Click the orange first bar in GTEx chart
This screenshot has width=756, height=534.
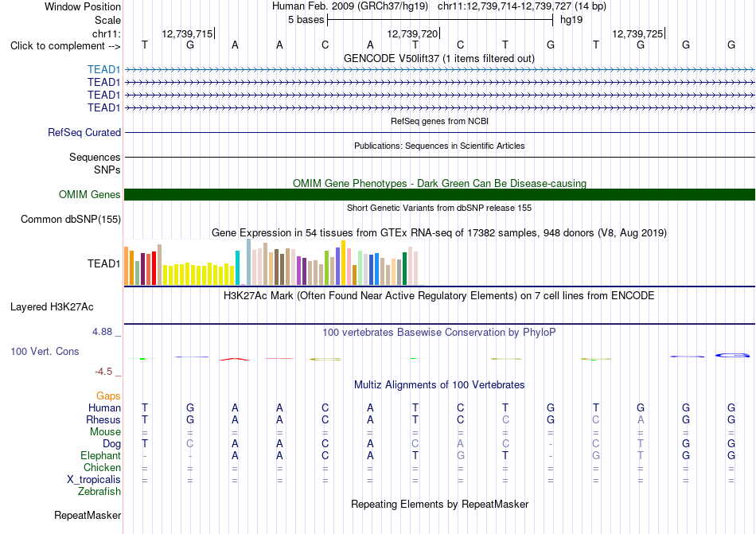tap(127, 266)
